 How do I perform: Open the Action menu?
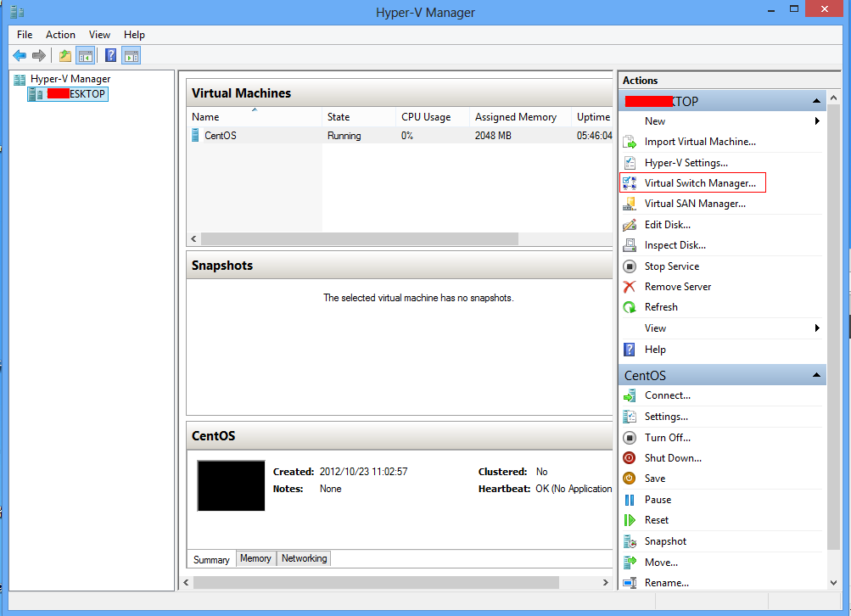pos(60,35)
